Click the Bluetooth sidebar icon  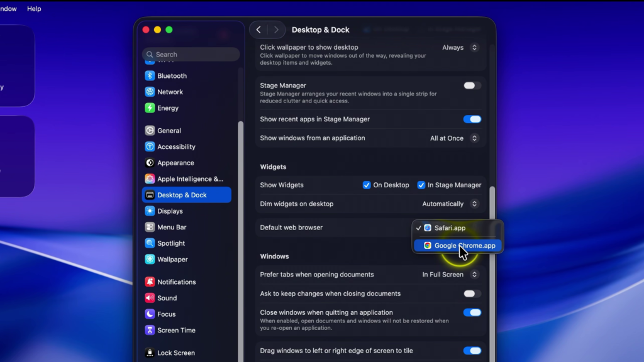150,76
